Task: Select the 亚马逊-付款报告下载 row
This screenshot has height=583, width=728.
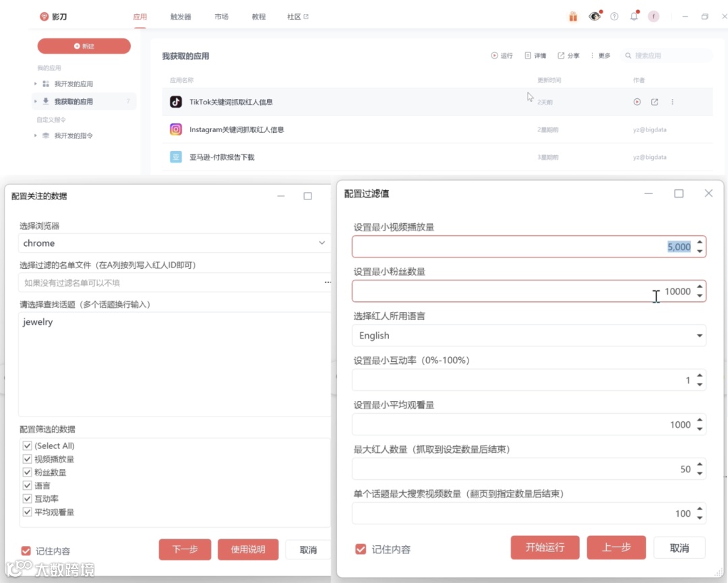Action: tap(437, 157)
